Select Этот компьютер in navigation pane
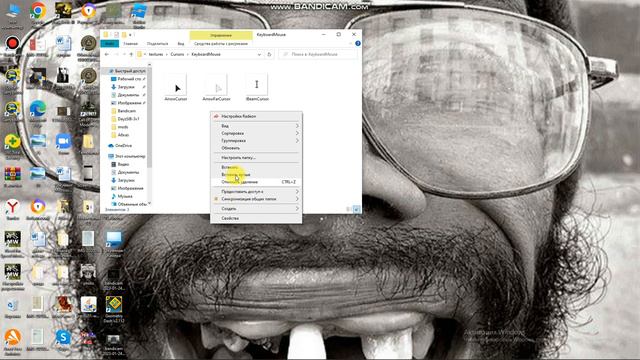The image size is (640, 360). click(x=128, y=156)
